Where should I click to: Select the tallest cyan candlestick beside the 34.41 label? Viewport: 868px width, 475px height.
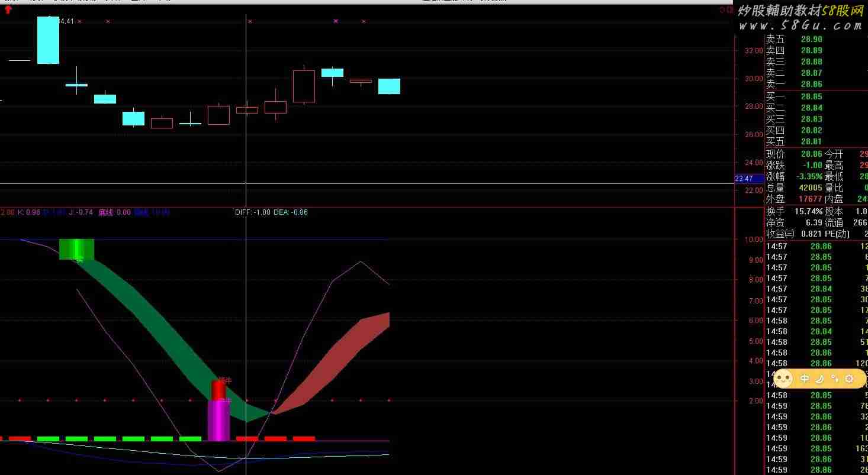point(48,40)
